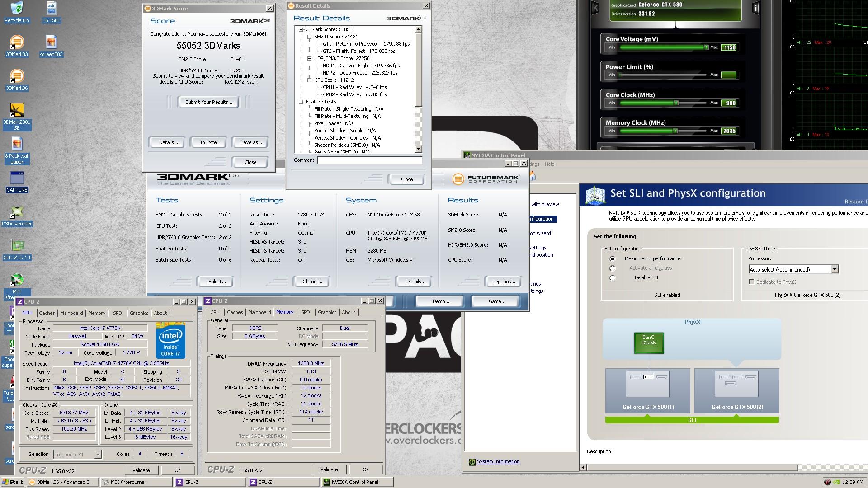The image size is (868, 488).
Task: Switch to CPU-Z Mainboard tab
Action: [71, 313]
